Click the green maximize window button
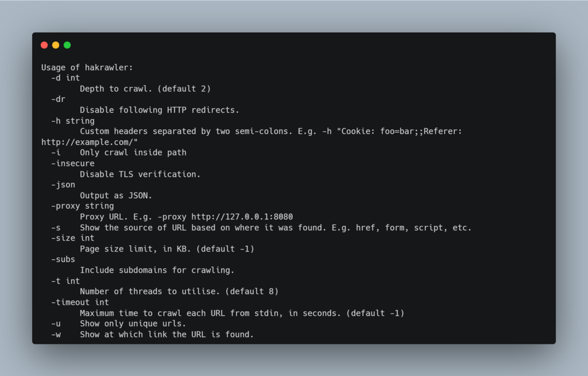 [67, 45]
